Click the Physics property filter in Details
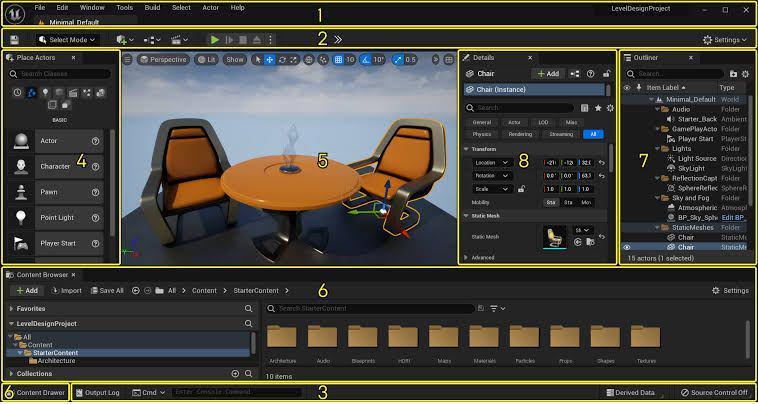The width and height of the screenshot is (758, 404). coord(481,134)
